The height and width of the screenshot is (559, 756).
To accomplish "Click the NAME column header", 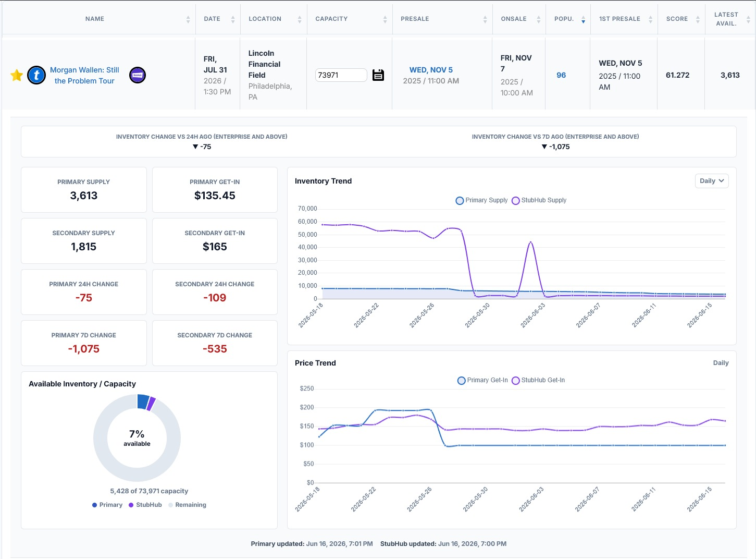I will click(x=95, y=19).
